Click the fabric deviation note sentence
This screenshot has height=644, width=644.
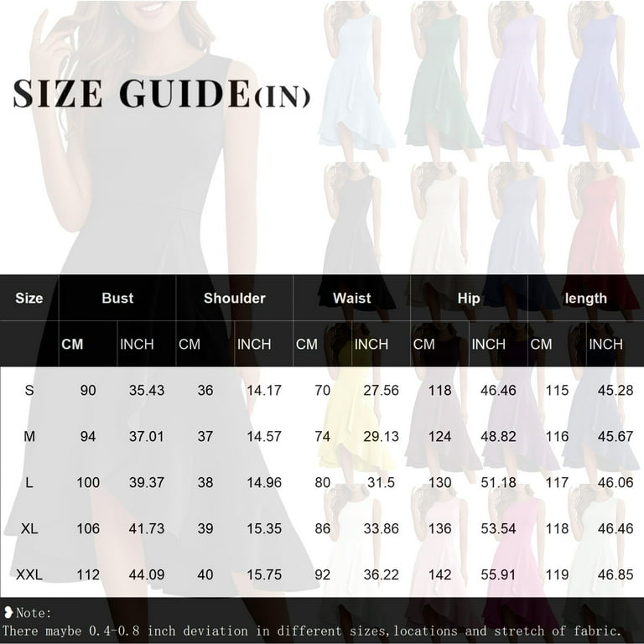pos(312,631)
